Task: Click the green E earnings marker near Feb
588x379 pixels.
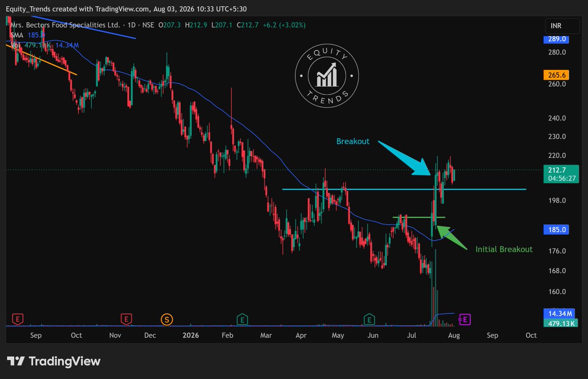Action: pos(242,320)
